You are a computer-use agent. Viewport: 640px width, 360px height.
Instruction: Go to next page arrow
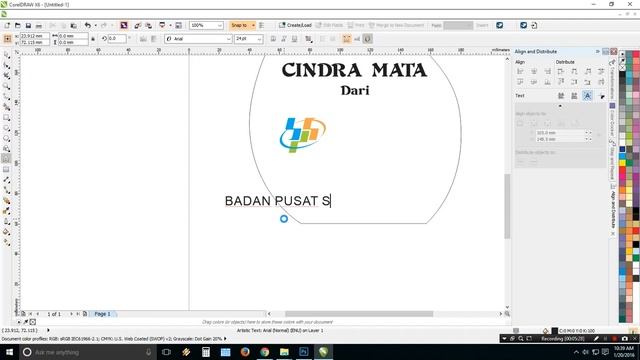(x=71, y=314)
